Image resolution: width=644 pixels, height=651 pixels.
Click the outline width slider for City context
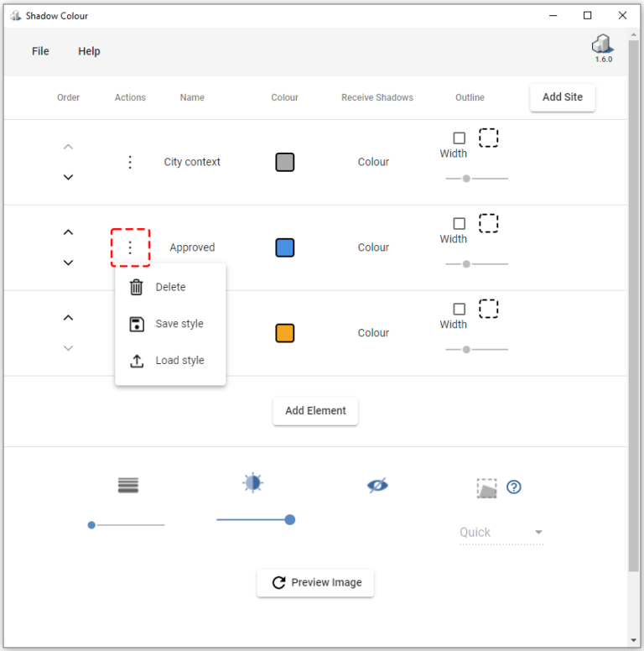tap(477, 179)
